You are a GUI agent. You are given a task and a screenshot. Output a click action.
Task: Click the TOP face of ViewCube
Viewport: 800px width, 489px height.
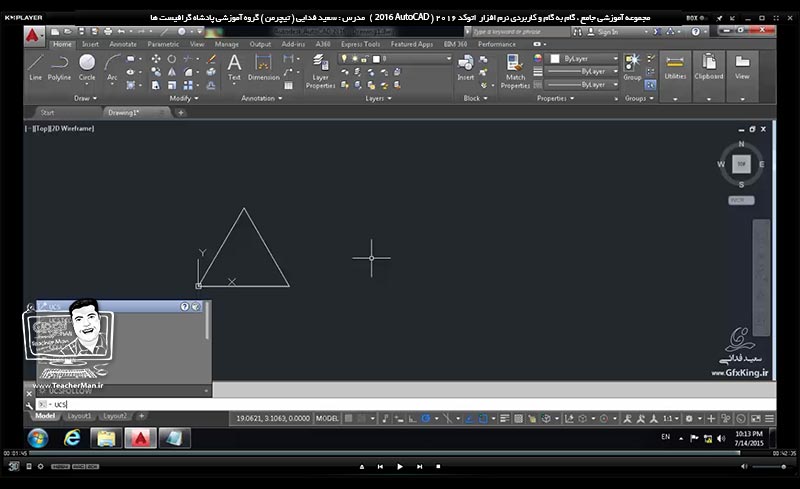[x=741, y=164]
